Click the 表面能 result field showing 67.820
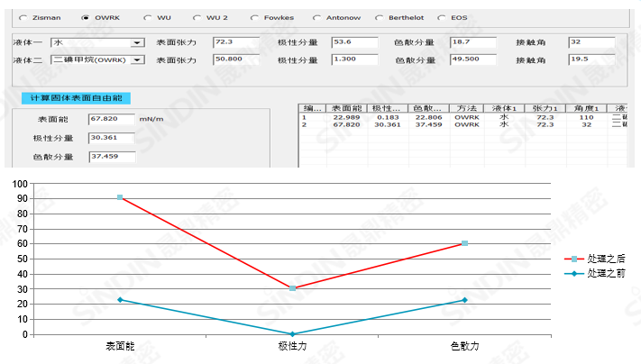The image size is (641, 364). [x=111, y=119]
